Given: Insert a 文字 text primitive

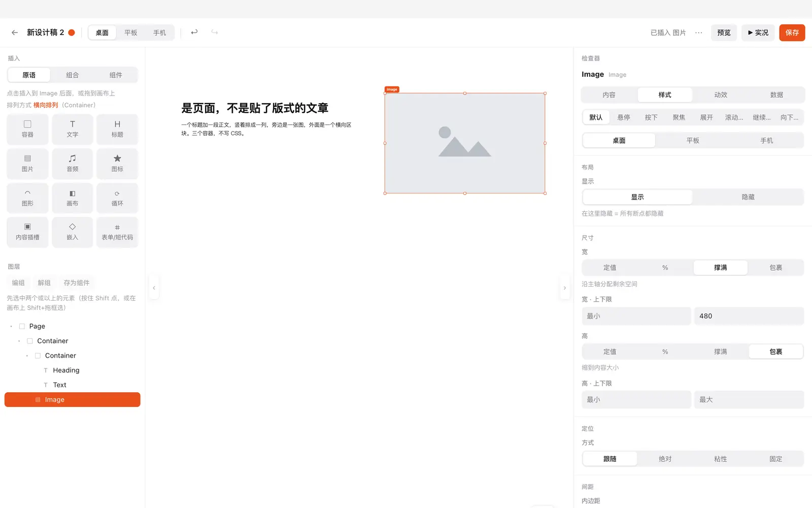Looking at the screenshot, I should pos(73,129).
